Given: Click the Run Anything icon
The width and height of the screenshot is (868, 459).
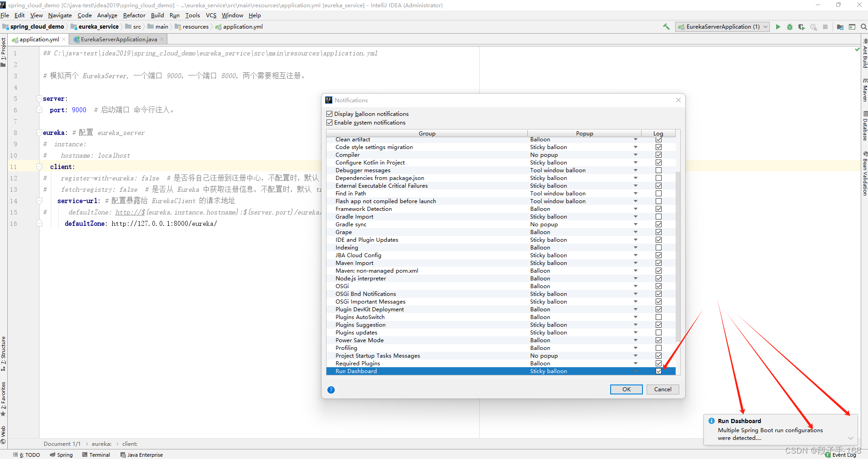Looking at the screenshot, I should point(852,27).
